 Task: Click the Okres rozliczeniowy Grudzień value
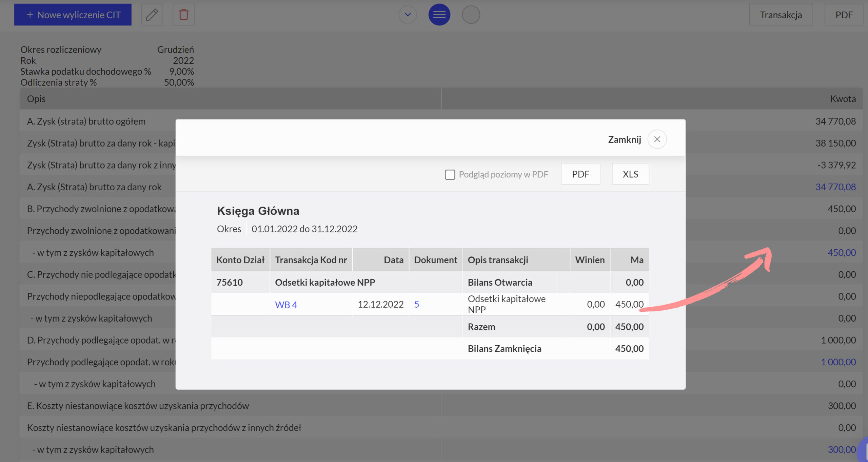tap(175, 50)
